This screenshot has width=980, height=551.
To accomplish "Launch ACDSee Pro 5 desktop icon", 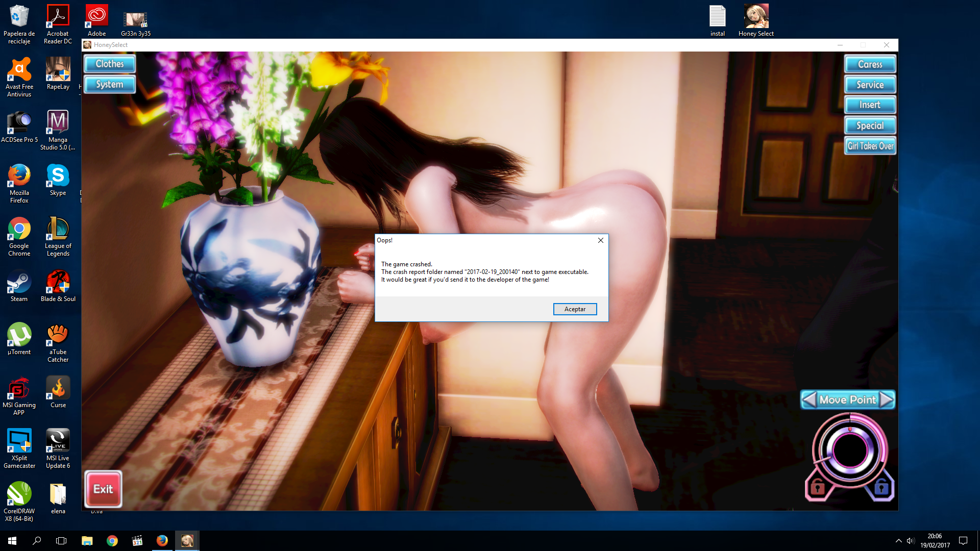I will [x=19, y=127].
